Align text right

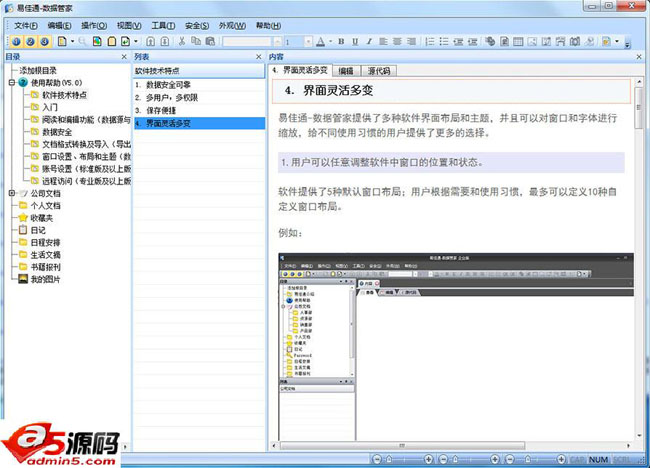[411, 41]
